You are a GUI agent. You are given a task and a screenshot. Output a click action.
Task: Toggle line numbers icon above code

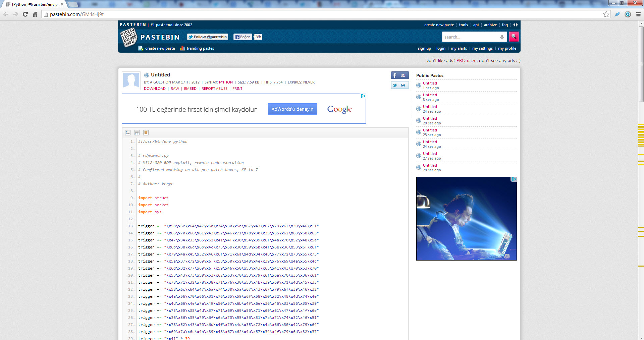tap(128, 133)
